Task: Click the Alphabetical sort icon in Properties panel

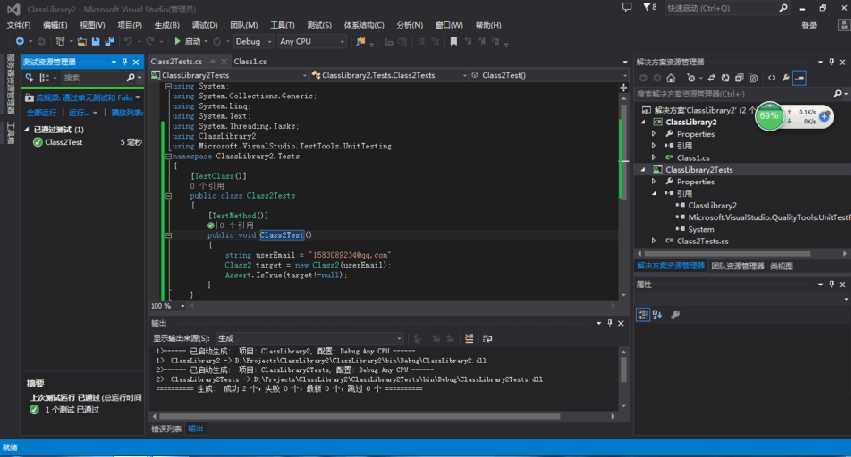Action: (x=658, y=315)
